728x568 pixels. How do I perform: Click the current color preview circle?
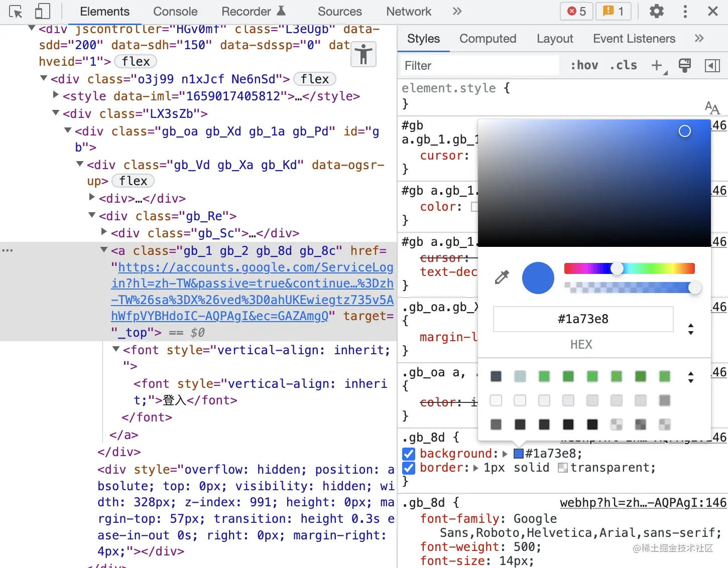click(x=538, y=277)
